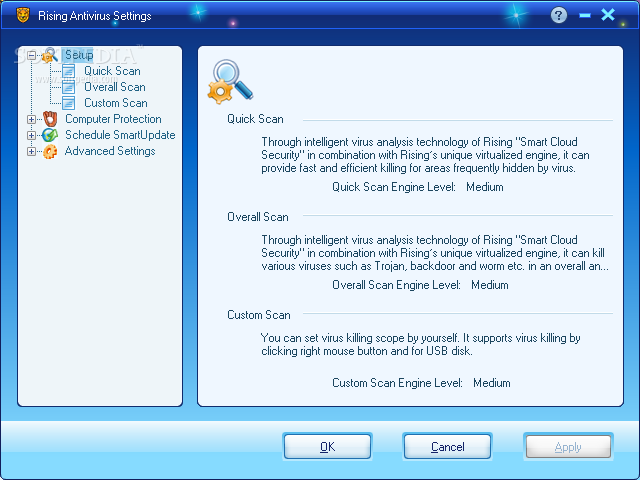Select Computer Protection tree item
Image resolution: width=640 pixels, height=480 pixels.
coord(113,119)
